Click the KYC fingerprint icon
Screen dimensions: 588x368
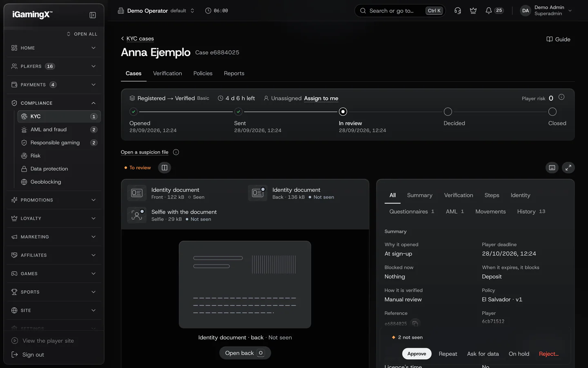coord(24,117)
